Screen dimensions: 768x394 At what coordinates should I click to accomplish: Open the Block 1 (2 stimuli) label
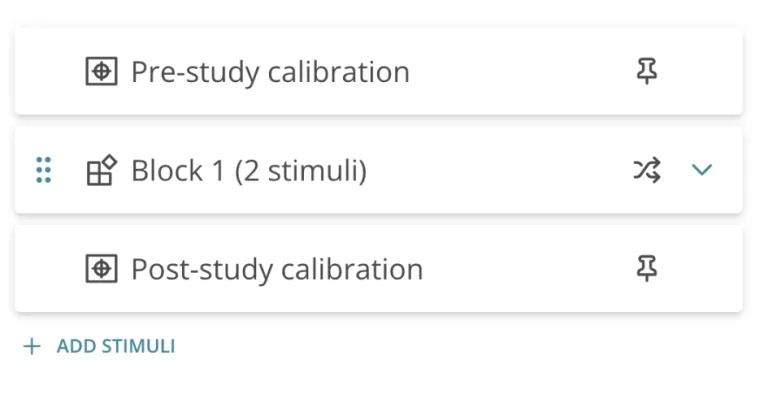(x=249, y=171)
